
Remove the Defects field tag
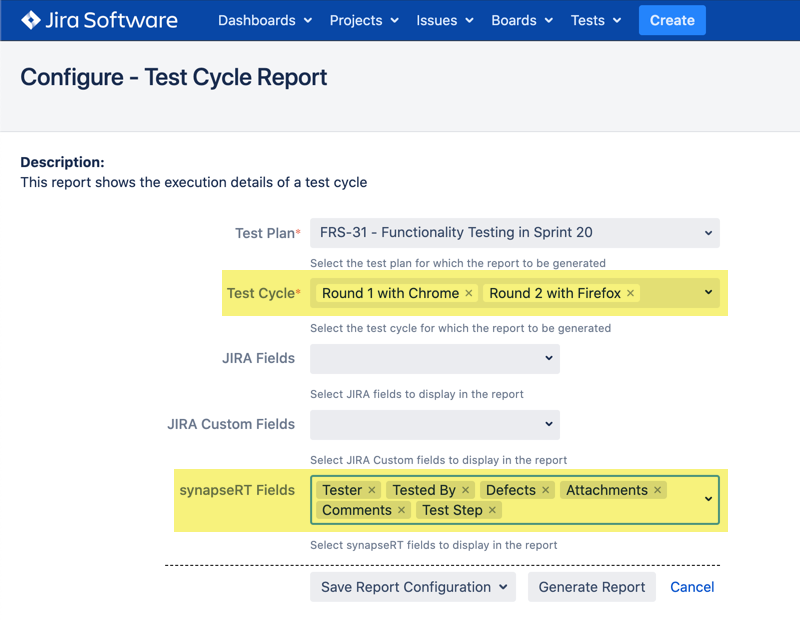pyautogui.click(x=546, y=490)
